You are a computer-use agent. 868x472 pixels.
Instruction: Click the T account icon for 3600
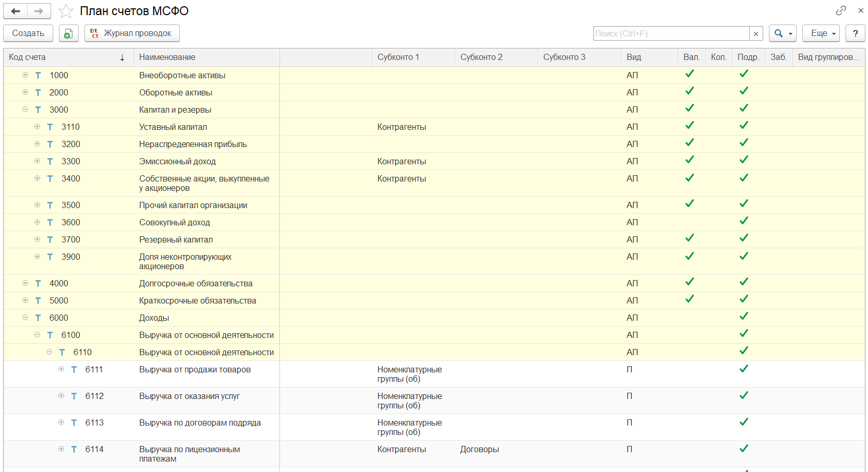click(x=50, y=223)
